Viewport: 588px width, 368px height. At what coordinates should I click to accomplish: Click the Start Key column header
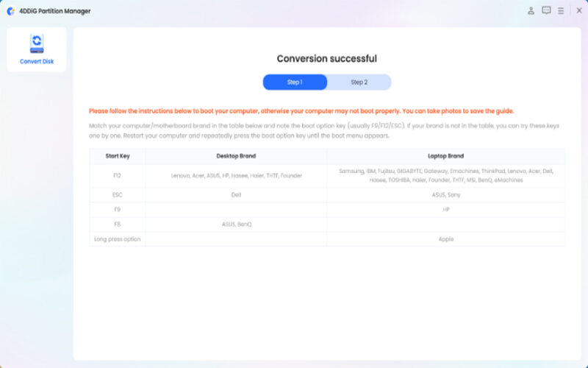pos(118,156)
